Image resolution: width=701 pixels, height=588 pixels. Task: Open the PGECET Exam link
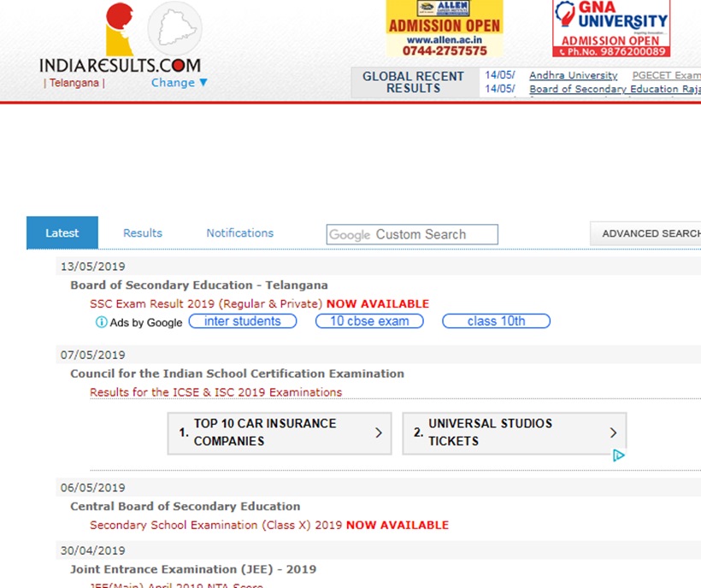coord(666,75)
